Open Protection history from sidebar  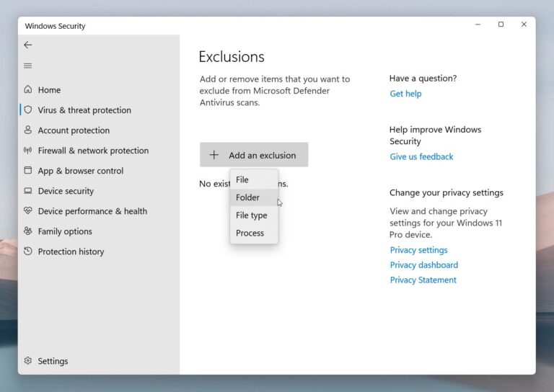[71, 251]
